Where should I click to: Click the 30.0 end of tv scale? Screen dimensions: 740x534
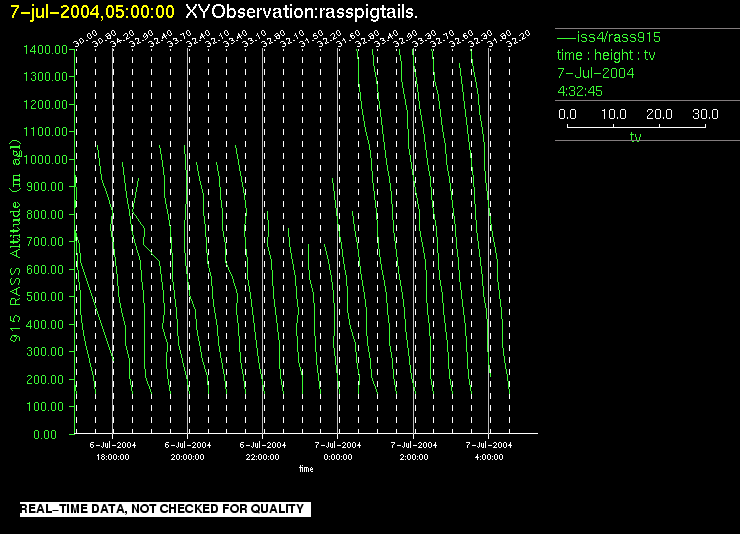click(x=706, y=114)
